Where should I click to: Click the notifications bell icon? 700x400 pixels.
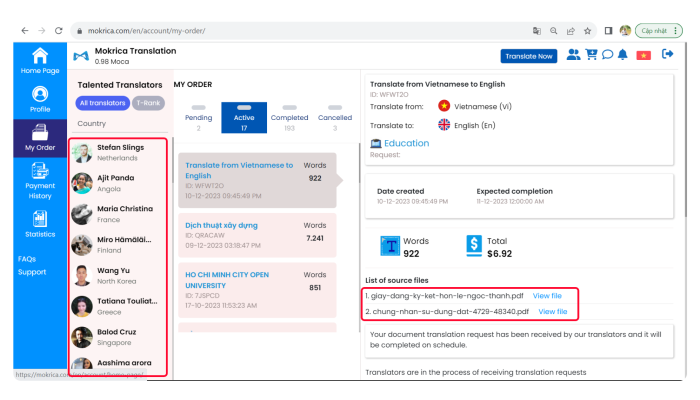[x=623, y=55]
